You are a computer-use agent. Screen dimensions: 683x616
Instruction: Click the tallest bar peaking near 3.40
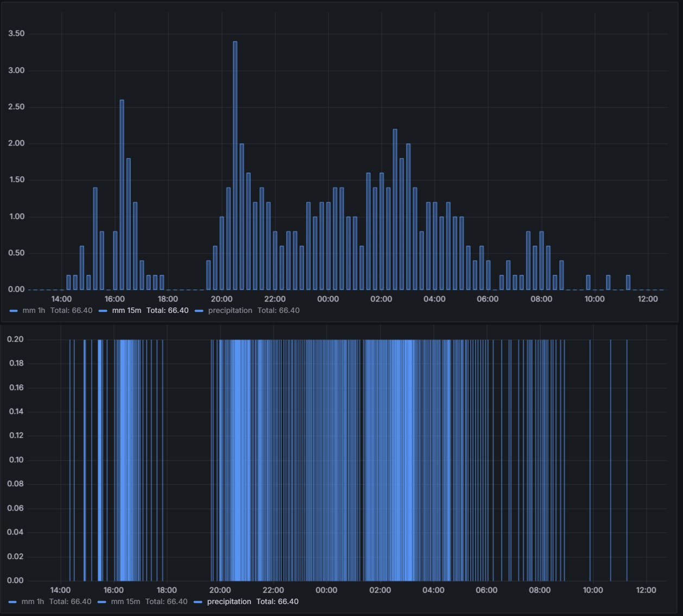pyautogui.click(x=235, y=163)
